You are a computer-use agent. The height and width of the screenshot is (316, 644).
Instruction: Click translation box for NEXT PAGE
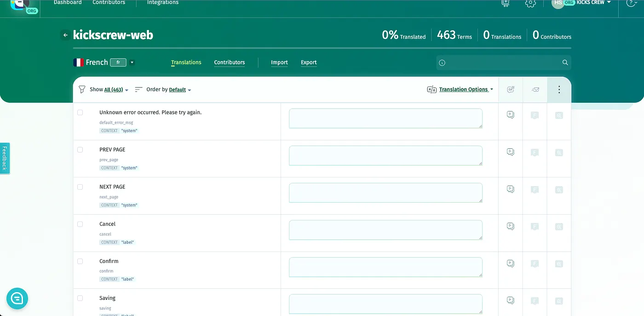coord(385,193)
